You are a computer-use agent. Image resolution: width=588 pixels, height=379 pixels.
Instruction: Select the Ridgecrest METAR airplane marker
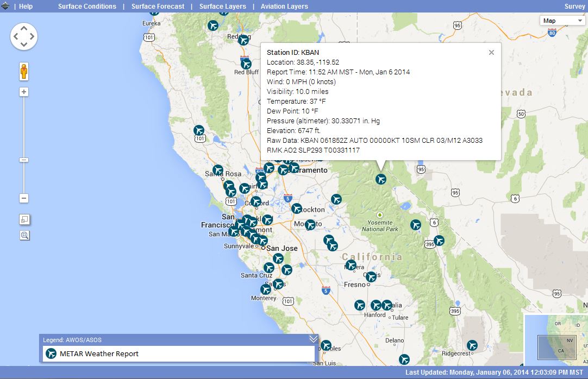472,345
